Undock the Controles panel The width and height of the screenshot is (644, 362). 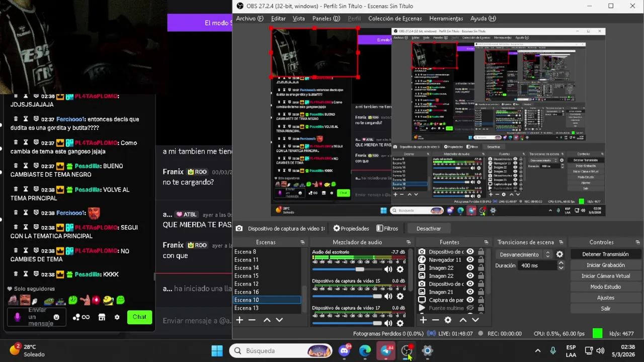point(638,242)
